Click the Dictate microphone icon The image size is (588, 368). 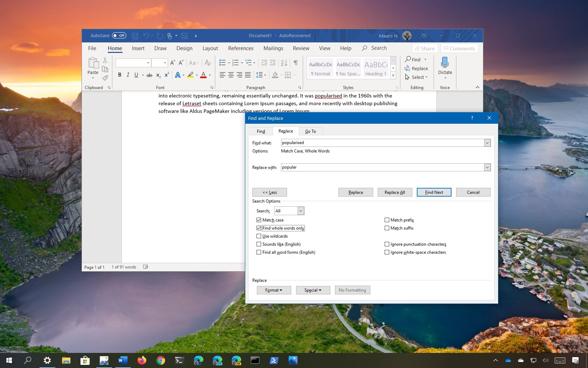pyautogui.click(x=445, y=62)
